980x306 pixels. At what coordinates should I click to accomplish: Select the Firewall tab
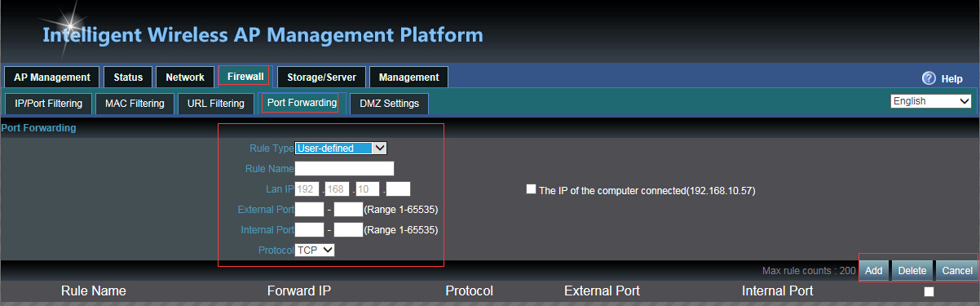point(245,76)
